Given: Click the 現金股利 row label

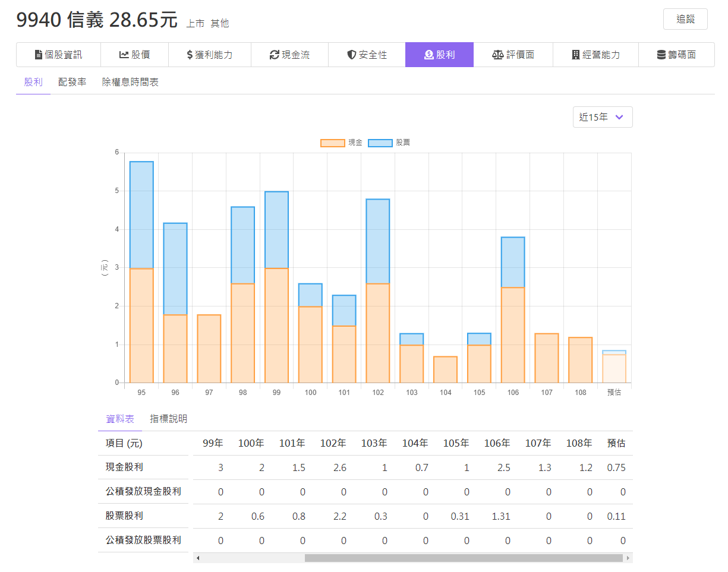Looking at the screenshot, I should (x=124, y=467).
